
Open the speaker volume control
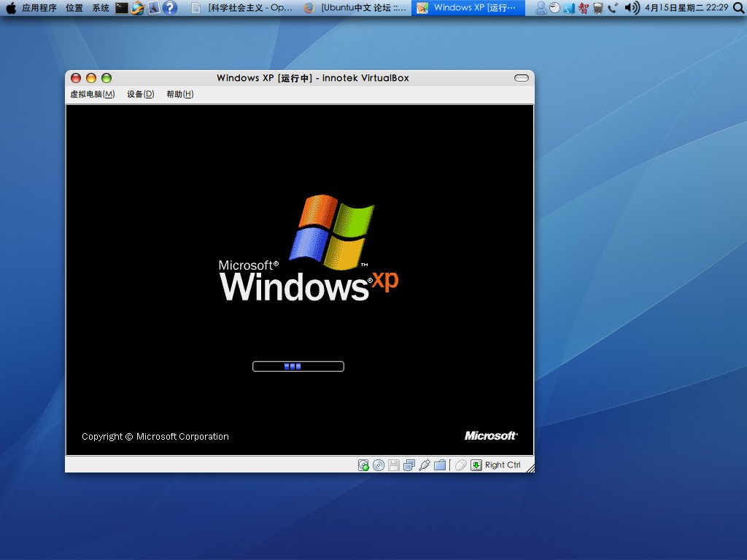click(x=632, y=8)
